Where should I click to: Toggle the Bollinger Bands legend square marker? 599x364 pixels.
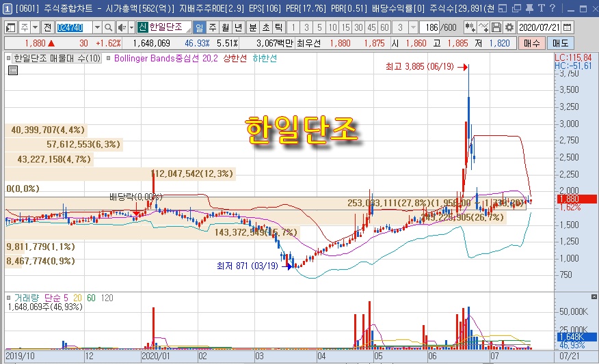point(109,58)
